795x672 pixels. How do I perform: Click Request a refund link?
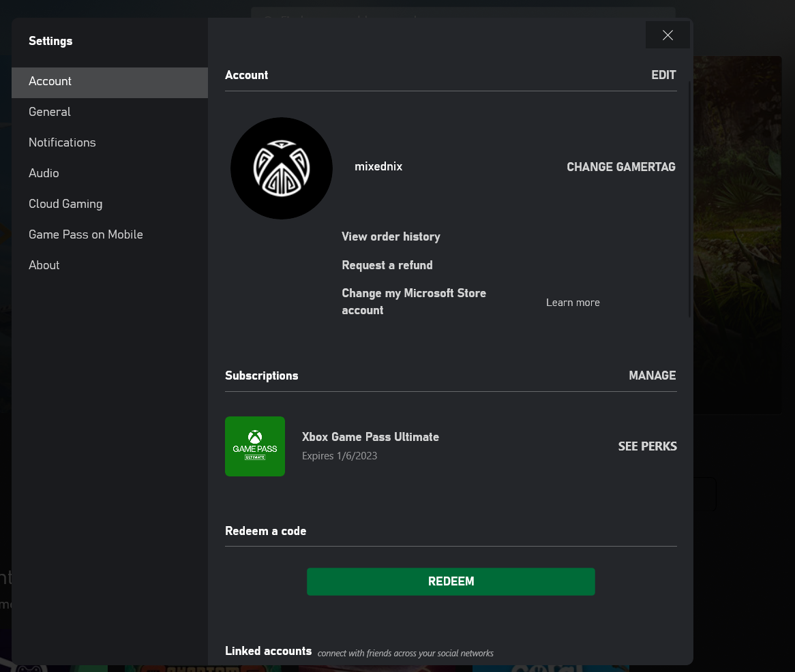tap(387, 265)
